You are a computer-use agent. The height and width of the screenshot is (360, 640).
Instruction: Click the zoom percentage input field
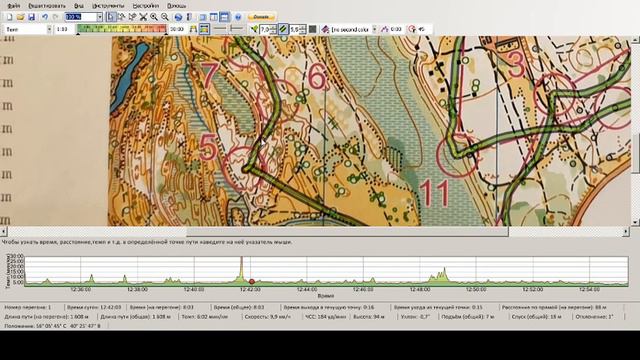[x=80, y=17]
